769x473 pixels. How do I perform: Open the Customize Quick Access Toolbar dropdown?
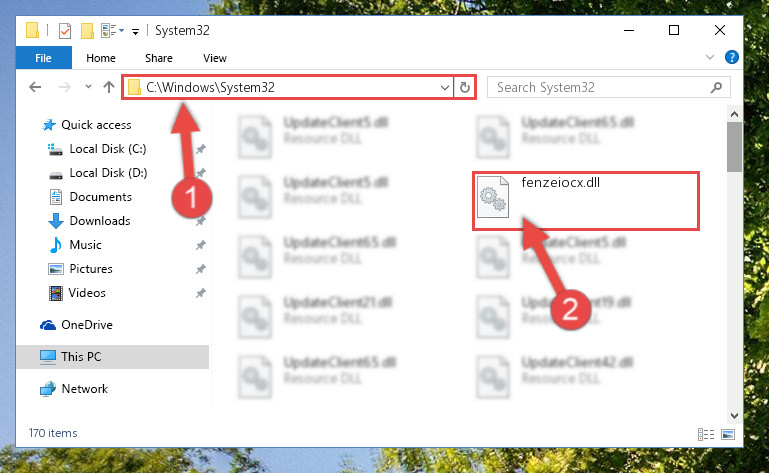[x=135, y=32]
